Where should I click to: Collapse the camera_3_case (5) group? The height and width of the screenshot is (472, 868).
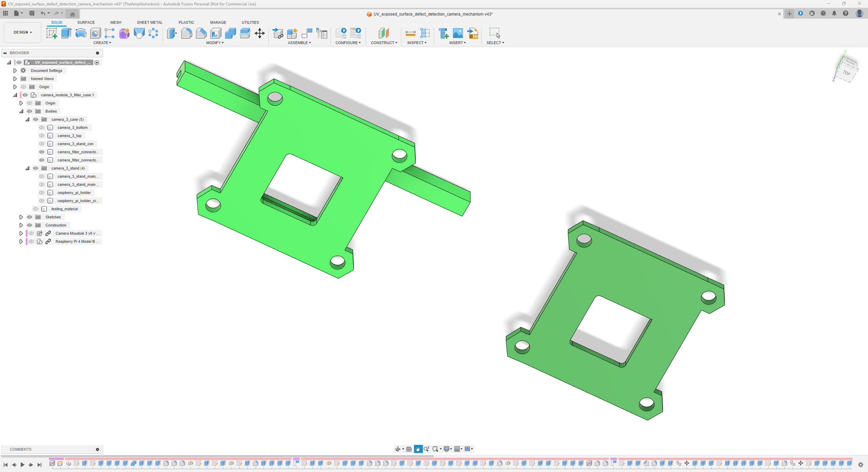point(27,119)
